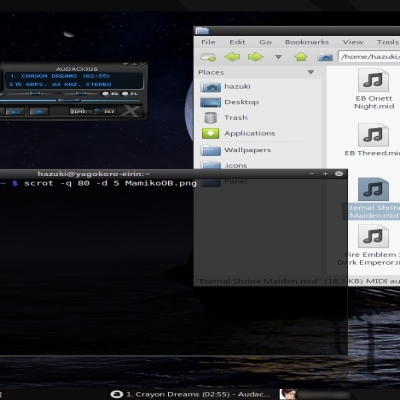
Task: Click the Crayon Dreams track title display
Action: tap(60, 76)
